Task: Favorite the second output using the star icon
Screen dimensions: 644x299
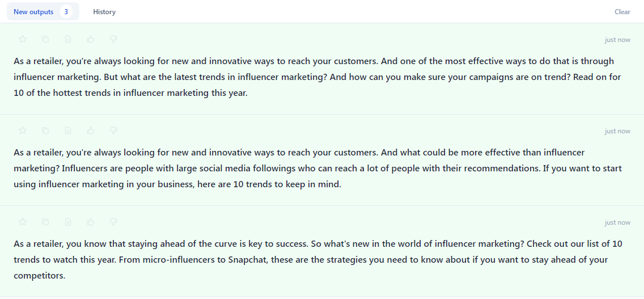Action: point(23,130)
